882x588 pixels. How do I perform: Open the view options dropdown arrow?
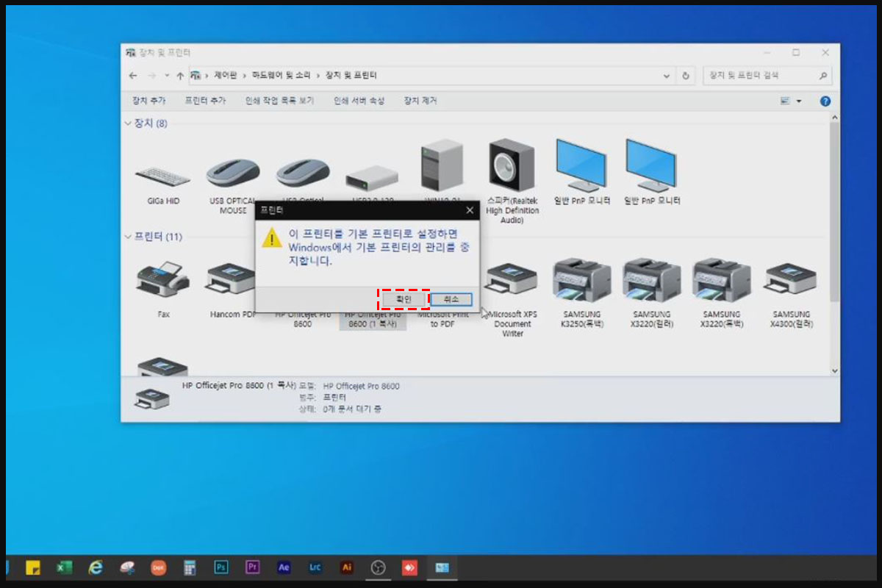[x=799, y=101]
